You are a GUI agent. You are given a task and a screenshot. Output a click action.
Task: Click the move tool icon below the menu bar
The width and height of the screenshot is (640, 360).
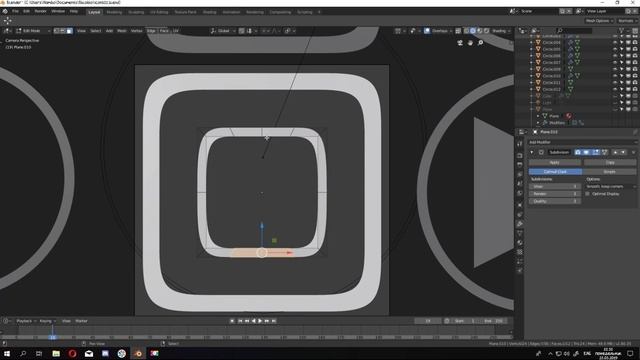coord(7,20)
